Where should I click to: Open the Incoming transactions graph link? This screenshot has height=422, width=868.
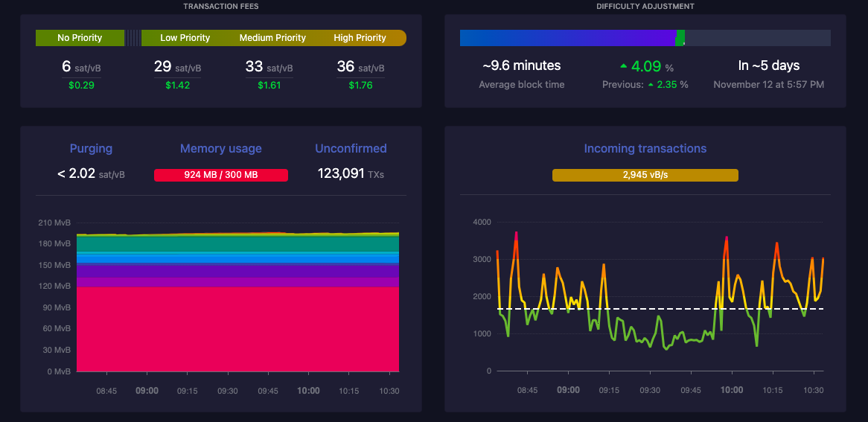(x=645, y=149)
